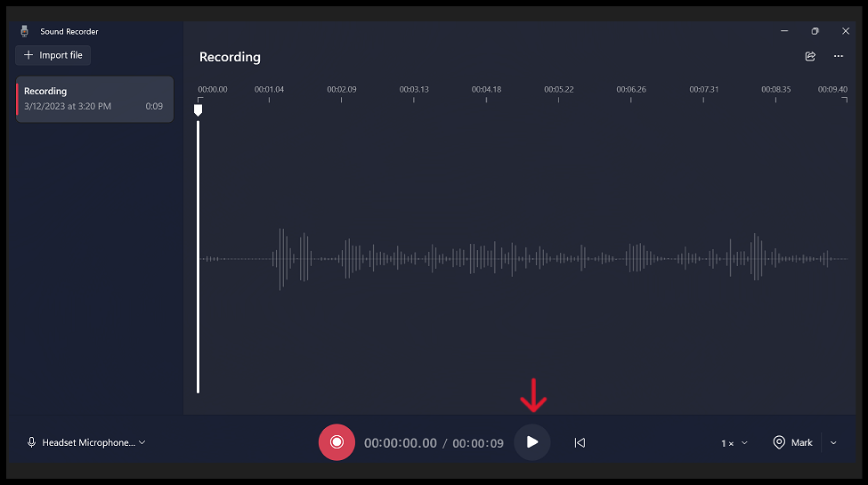Add a marker with the Mark button
868x485 pixels.
pos(792,442)
